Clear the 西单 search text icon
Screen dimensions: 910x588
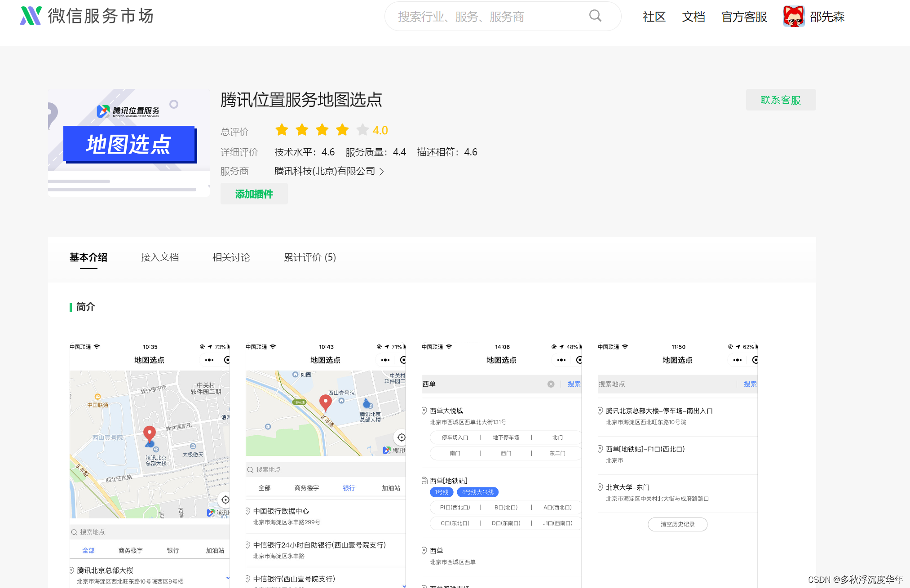coord(551,384)
